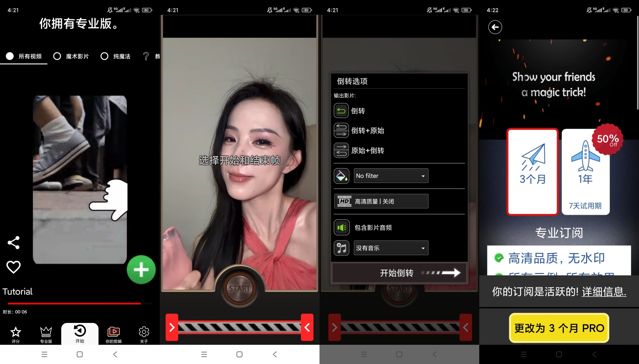The image size is (639, 364).
Task: Tap the 包含影片音频 text label
Action: tap(373, 227)
